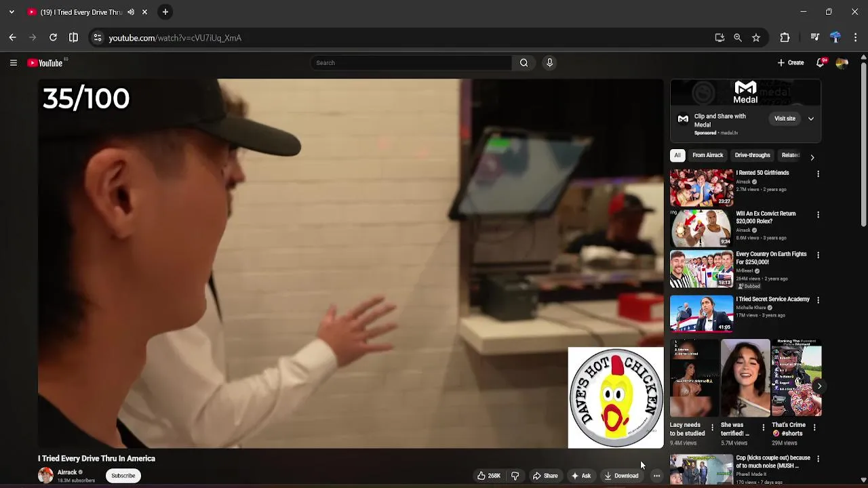The image size is (868, 488).
Task: Open the account avatar menu
Action: pos(842,63)
